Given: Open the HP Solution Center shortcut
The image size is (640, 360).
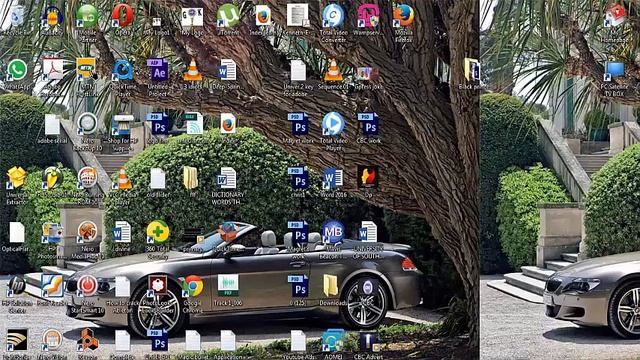Looking at the screenshot, I should [17, 286].
